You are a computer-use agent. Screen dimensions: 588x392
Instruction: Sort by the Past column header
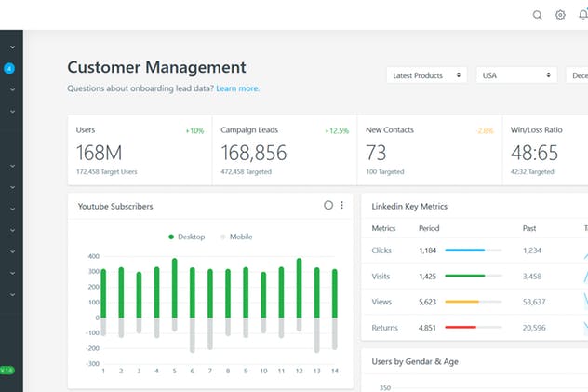[529, 228]
